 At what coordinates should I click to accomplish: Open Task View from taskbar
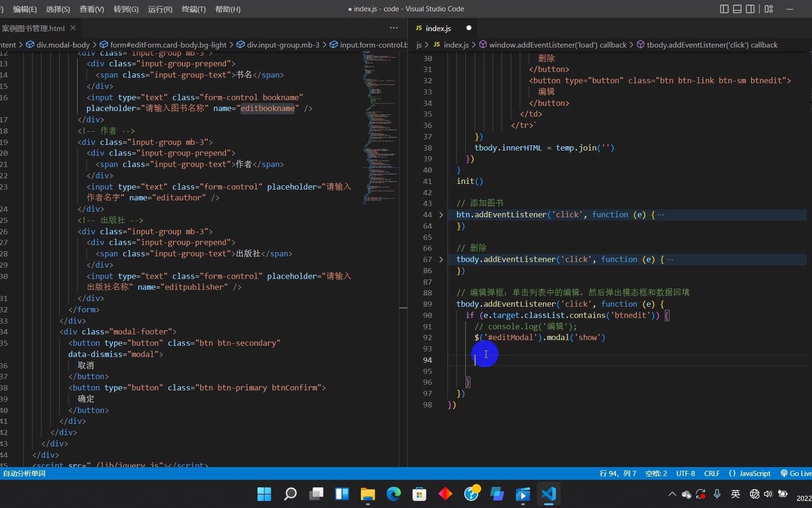(x=316, y=494)
